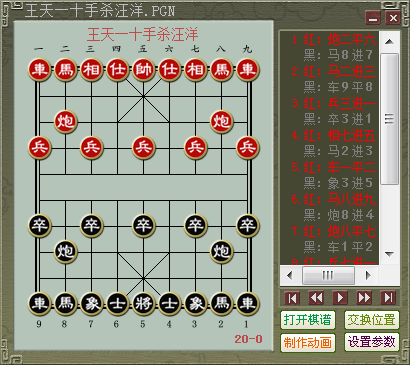Image resolution: width=410 pixels, height=365 pixels.
Task: Click the red chariot on file 一
Action: click(x=39, y=70)
